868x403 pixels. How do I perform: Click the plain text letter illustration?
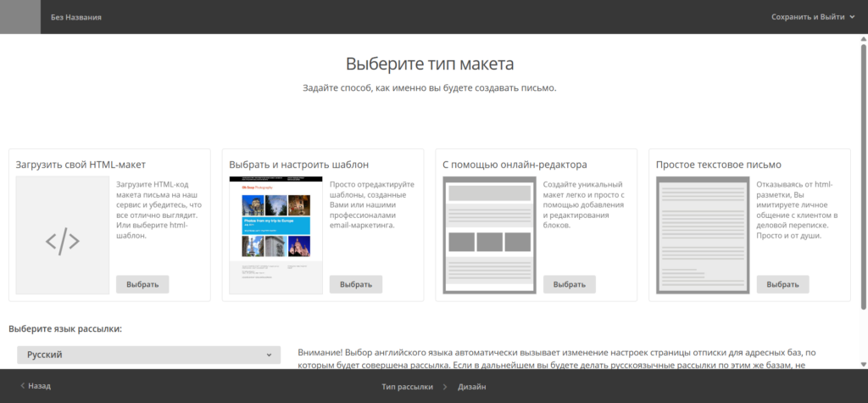click(703, 235)
